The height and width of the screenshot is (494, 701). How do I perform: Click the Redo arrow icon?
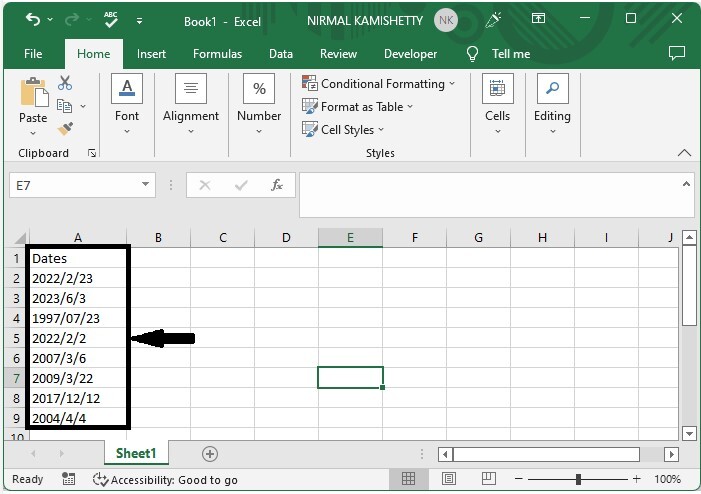point(72,19)
